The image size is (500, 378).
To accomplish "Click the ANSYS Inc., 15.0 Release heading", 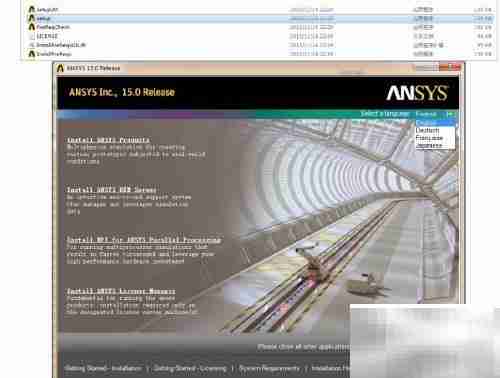I will coord(122,92).
